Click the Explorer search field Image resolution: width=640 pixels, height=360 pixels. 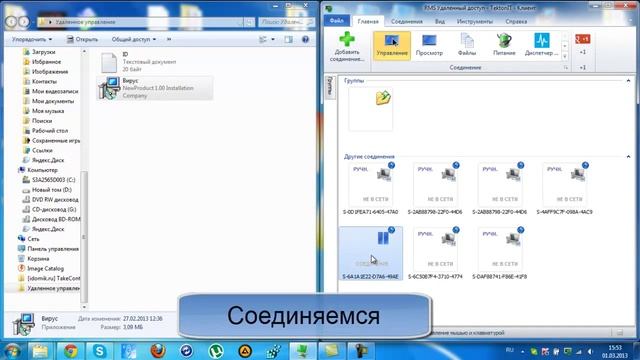(x=287, y=22)
